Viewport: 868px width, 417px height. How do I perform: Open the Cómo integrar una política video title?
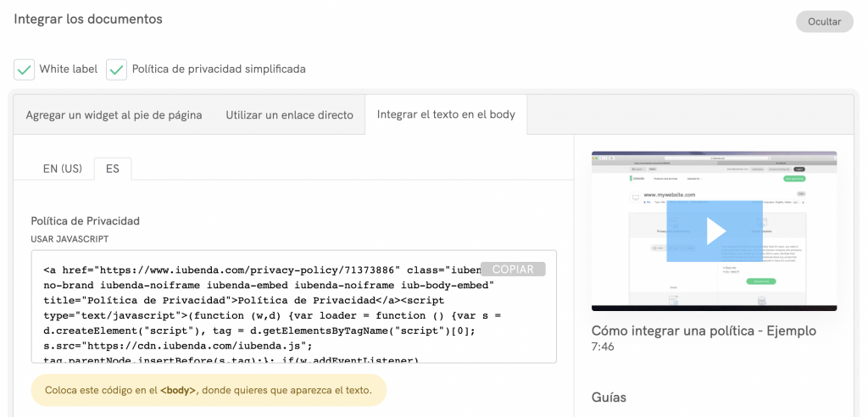click(x=703, y=331)
